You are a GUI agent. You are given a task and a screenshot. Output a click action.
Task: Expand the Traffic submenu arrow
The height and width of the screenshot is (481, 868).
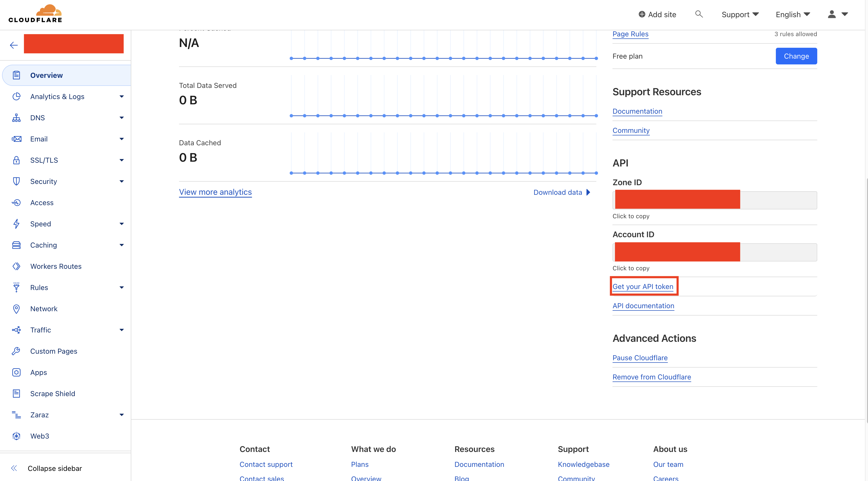point(122,330)
